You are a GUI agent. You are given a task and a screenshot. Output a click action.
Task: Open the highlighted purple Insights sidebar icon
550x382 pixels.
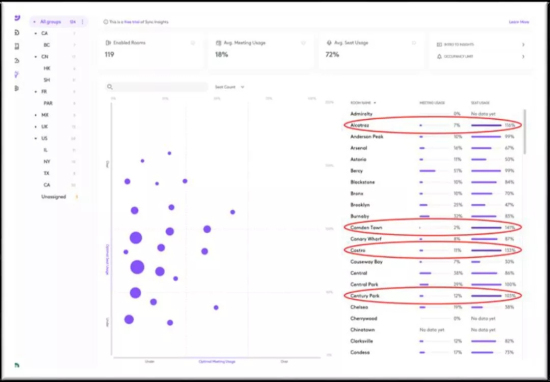pos(16,74)
